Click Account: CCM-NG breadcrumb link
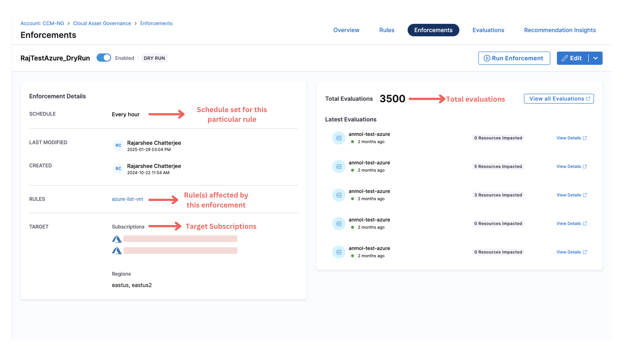The image size is (644, 361). point(42,23)
